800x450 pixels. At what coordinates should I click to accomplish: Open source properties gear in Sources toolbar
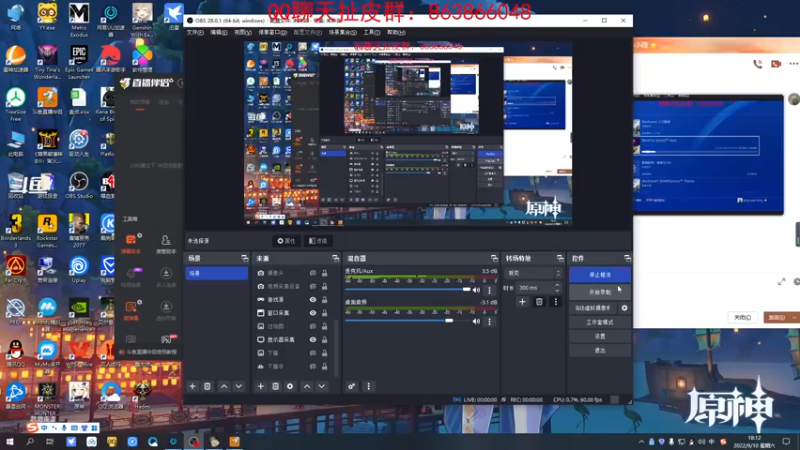(x=290, y=386)
